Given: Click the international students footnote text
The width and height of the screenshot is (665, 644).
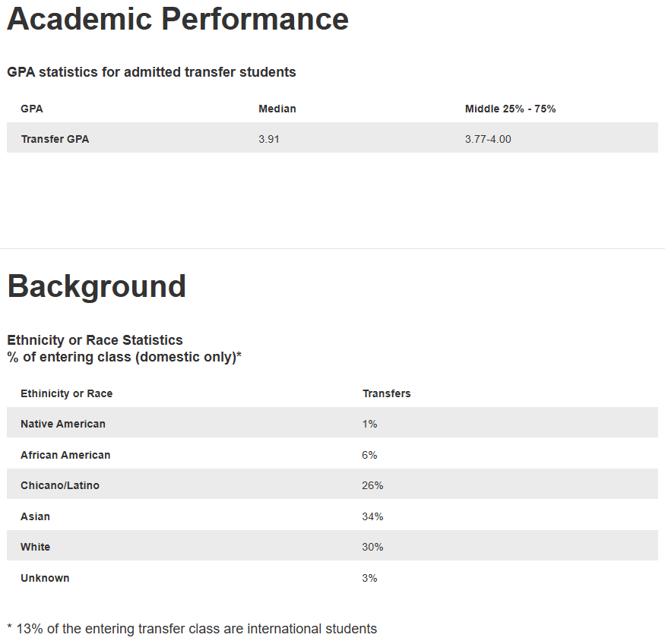Looking at the screenshot, I should 192,629.
